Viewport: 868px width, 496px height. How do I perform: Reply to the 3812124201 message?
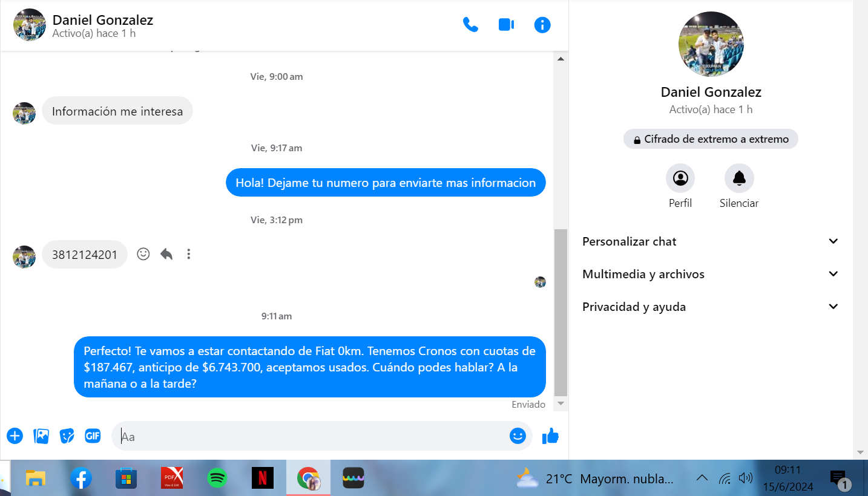tap(166, 254)
